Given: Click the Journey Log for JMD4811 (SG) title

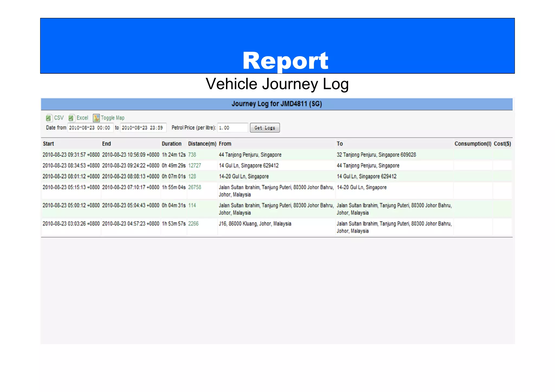Looking at the screenshot, I should pyautogui.click(x=277, y=104).
